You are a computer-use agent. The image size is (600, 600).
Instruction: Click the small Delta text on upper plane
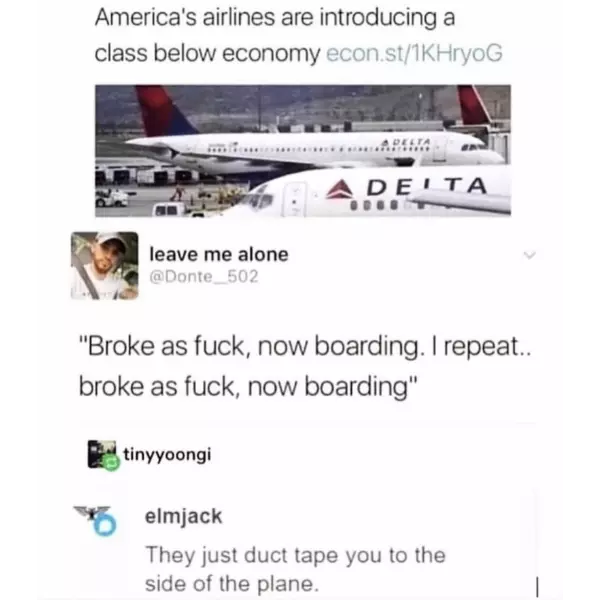pos(406,142)
